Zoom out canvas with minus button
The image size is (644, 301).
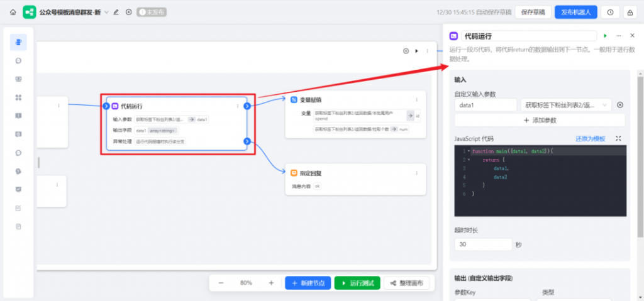coord(221,283)
